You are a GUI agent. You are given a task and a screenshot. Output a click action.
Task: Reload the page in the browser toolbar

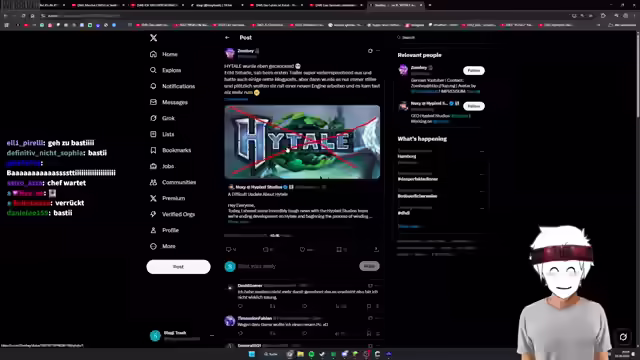[x=23, y=16]
